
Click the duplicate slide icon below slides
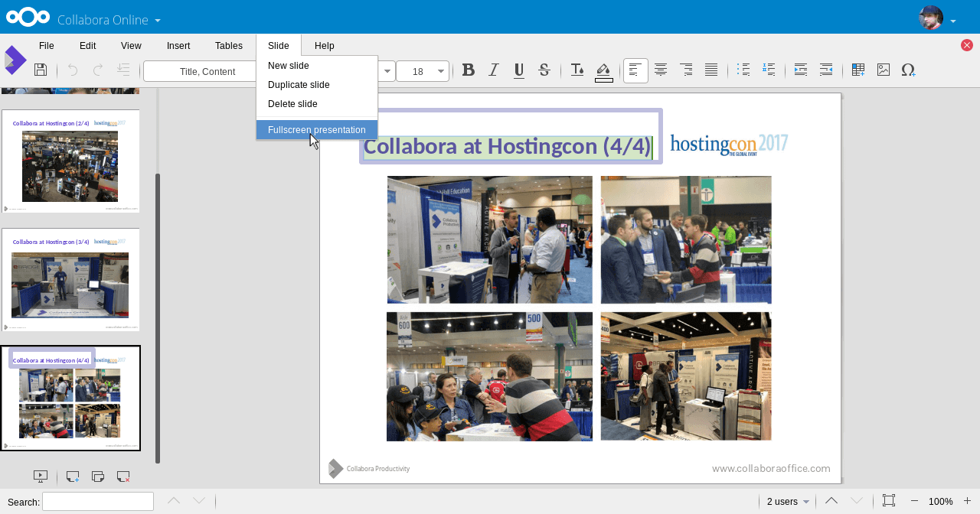98,477
